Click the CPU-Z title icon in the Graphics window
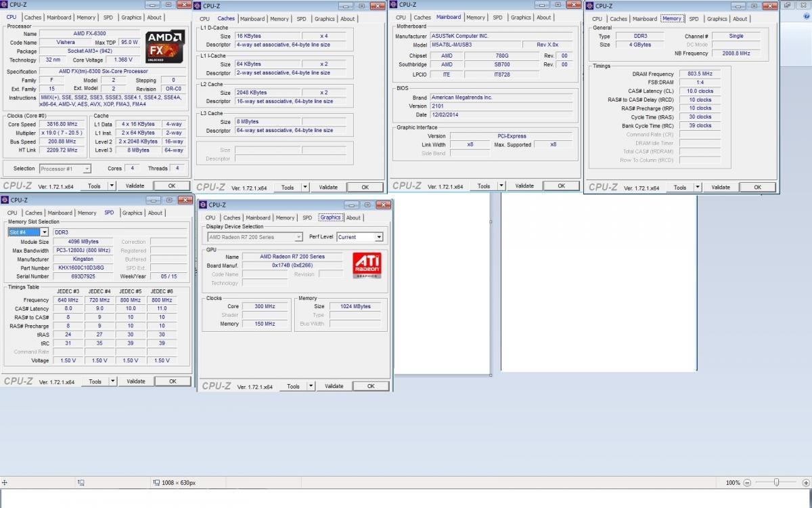 (x=204, y=205)
